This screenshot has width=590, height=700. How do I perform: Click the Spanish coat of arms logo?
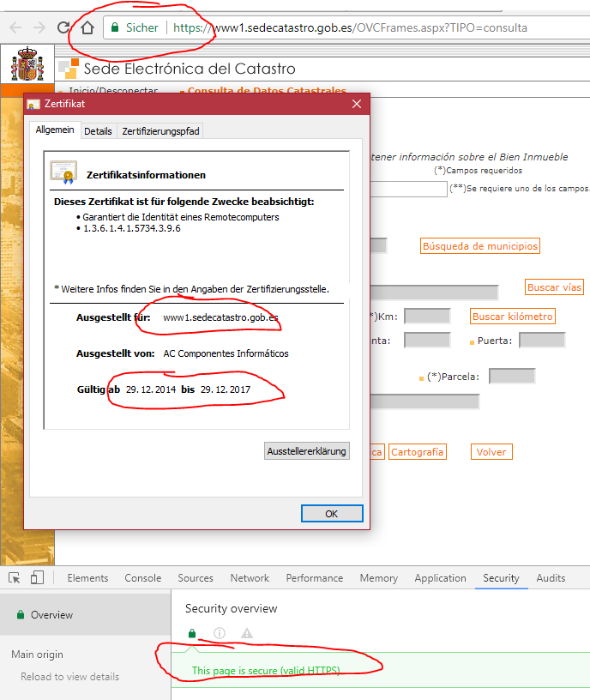click(x=27, y=63)
